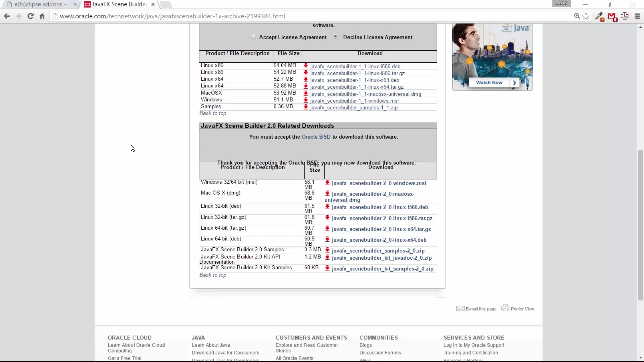
Task: Download javafx_scenebuilder_kit_samples-2_0.zip
Action: click(382, 269)
